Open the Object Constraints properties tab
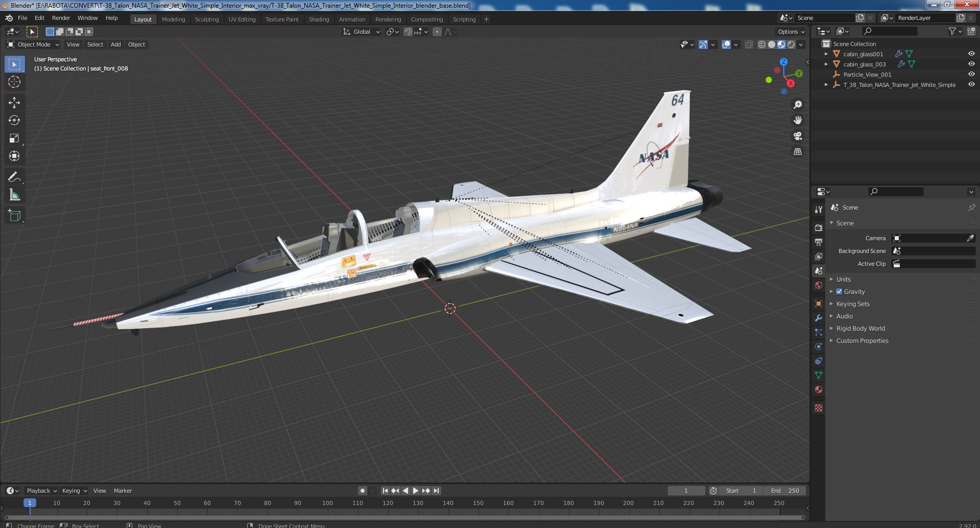 pyautogui.click(x=819, y=361)
